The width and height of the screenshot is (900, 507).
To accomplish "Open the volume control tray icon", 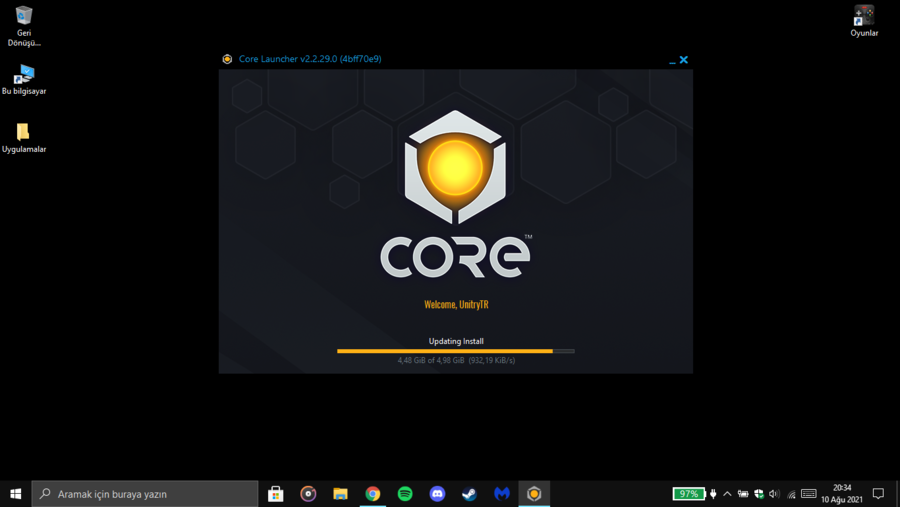I will (x=774, y=494).
